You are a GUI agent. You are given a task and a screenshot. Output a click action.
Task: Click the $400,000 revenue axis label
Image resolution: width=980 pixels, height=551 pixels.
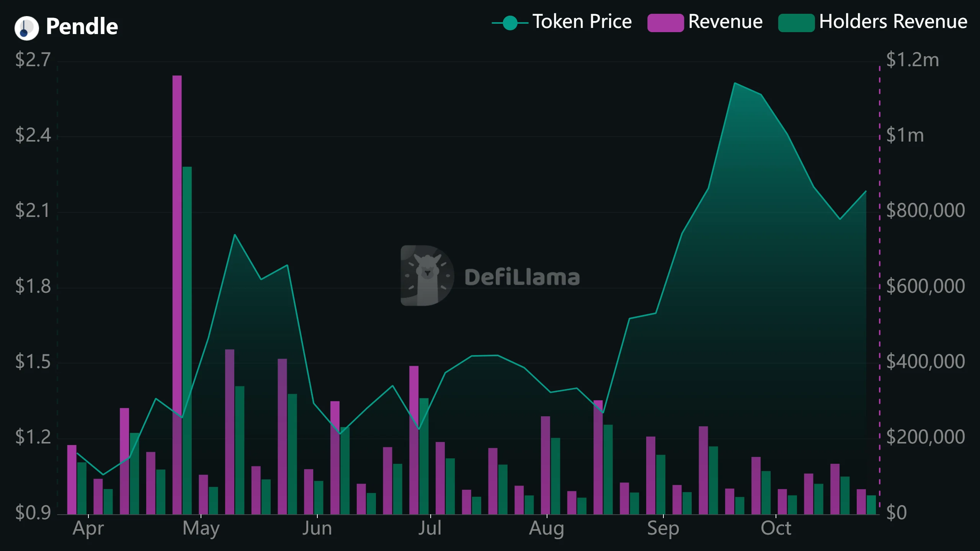coord(926,362)
